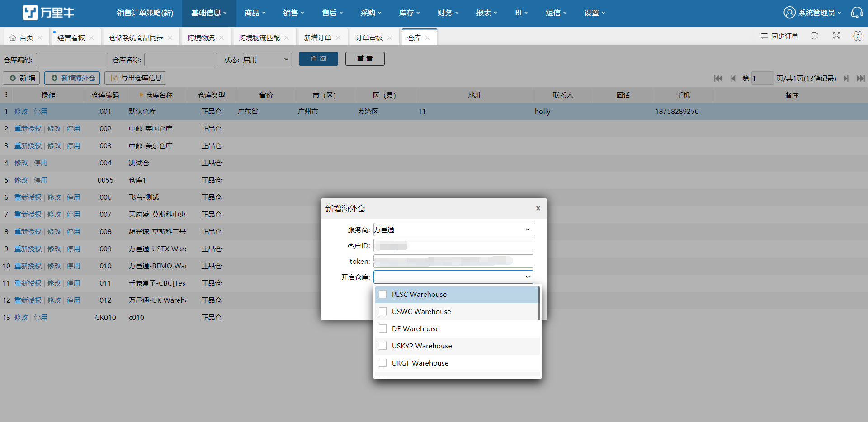The height and width of the screenshot is (422, 868).
Task: Open the 状态 dropdown
Action: [x=267, y=59]
